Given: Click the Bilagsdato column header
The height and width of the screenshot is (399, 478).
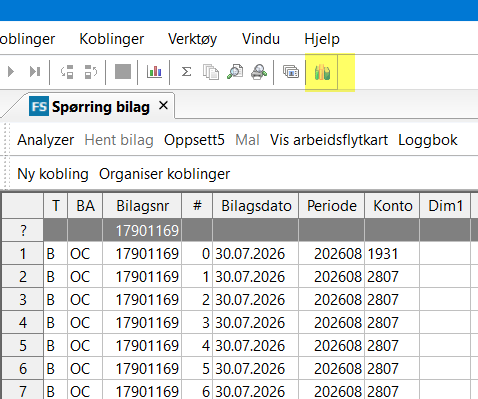Looking at the screenshot, I should click(256, 206).
